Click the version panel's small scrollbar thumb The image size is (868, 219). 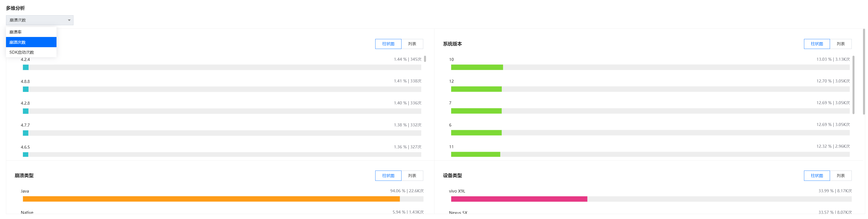pyautogui.click(x=425, y=59)
